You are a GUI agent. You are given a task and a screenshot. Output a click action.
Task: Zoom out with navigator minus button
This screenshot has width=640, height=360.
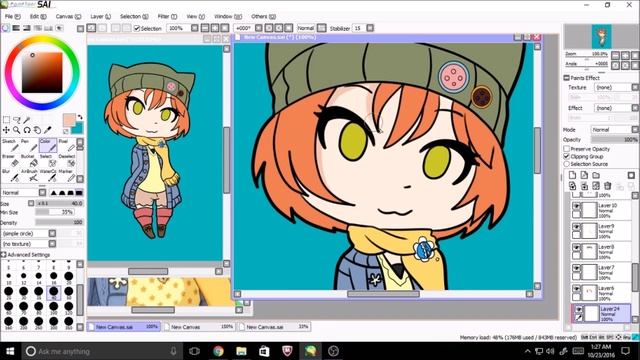616,55
